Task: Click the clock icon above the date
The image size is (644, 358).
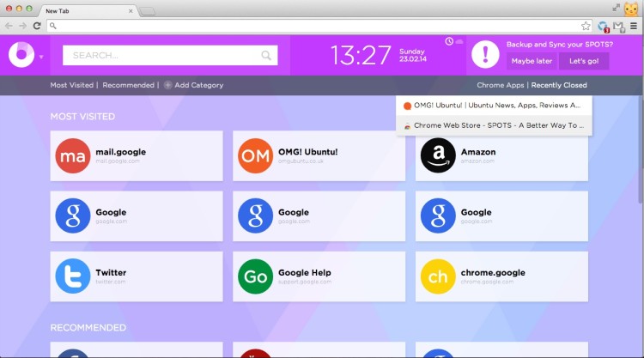Action: (x=449, y=41)
